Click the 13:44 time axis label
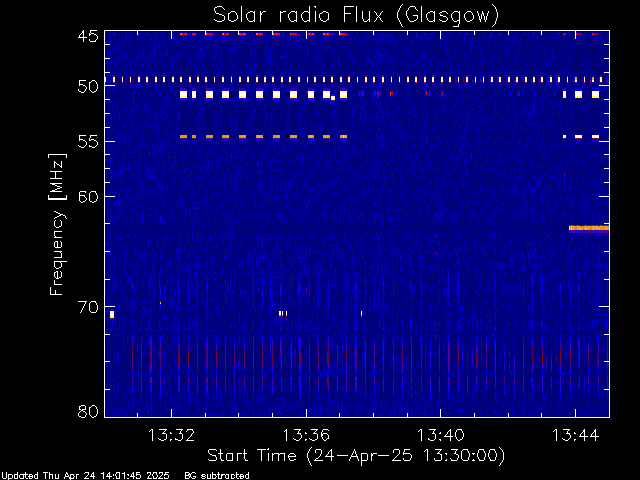 tap(576, 435)
